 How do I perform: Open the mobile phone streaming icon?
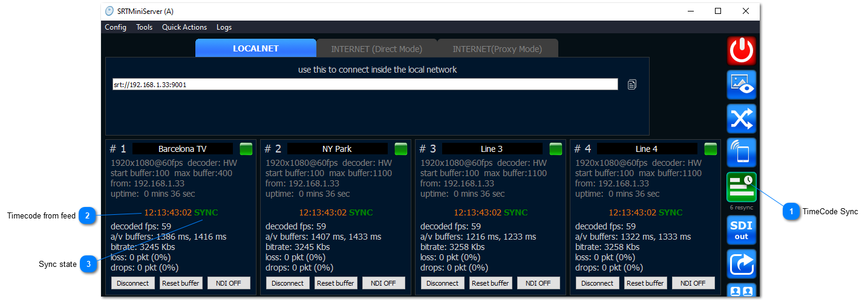[741, 153]
